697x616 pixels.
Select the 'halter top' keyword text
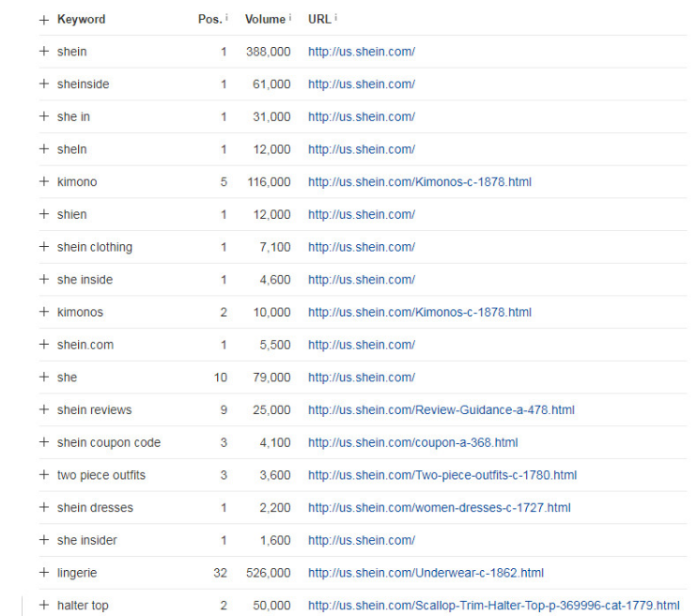83,606
